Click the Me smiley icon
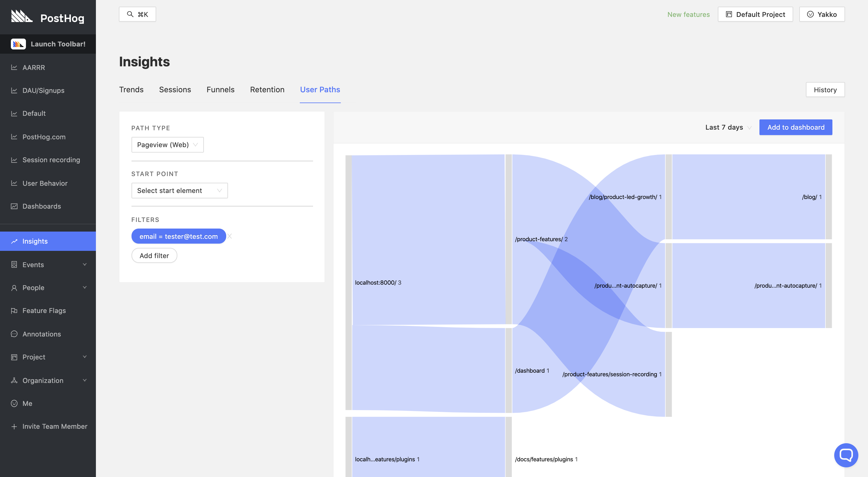 14,403
